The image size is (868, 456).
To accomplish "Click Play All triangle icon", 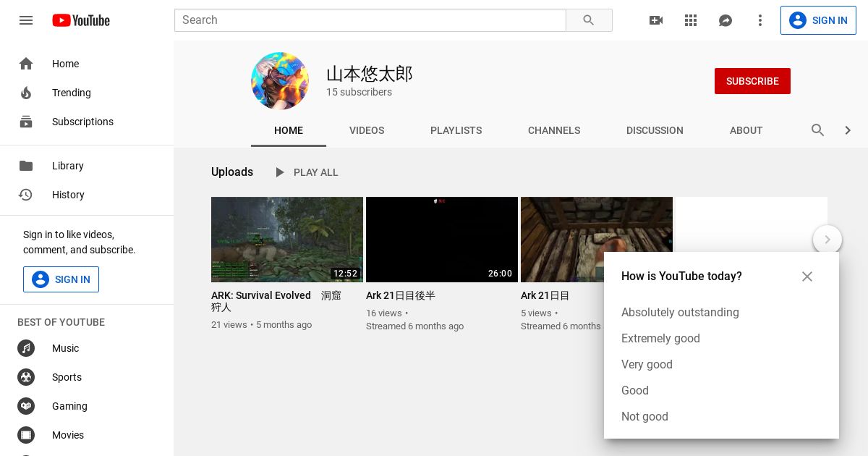I will (279, 172).
